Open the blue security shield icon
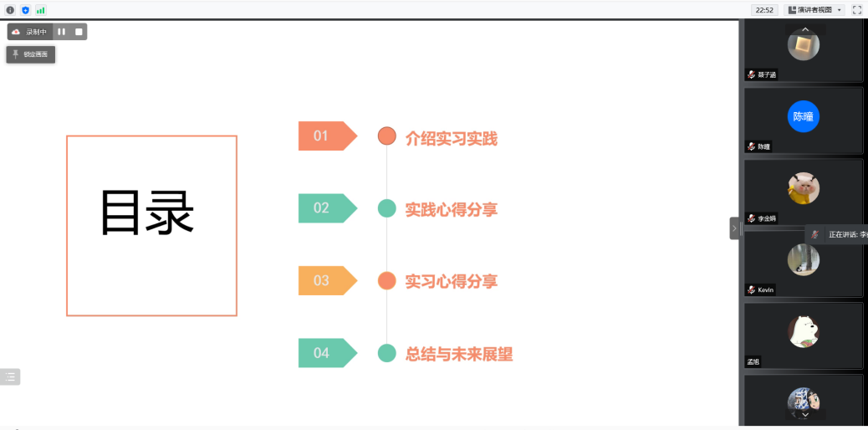868x430 pixels. coord(25,10)
